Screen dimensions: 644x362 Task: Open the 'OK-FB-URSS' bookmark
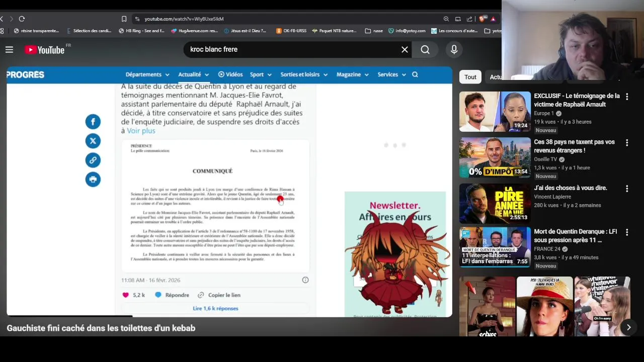coord(291,31)
